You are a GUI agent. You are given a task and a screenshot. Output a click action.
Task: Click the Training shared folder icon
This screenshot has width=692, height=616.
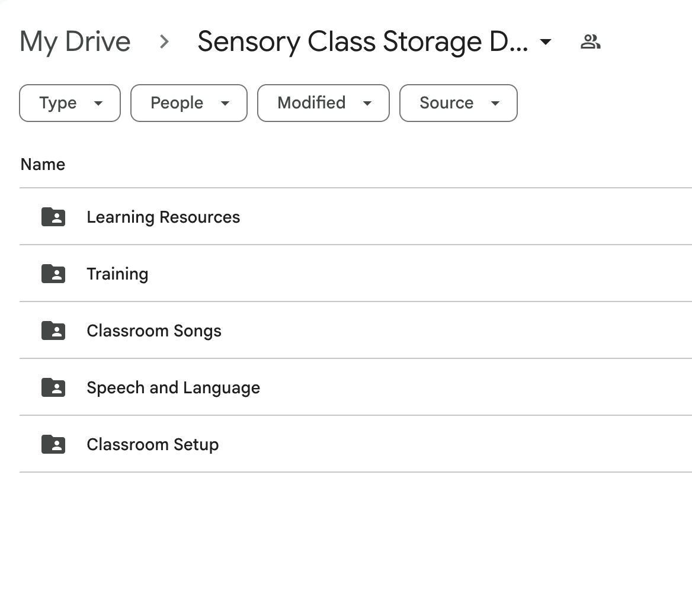point(53,274)
